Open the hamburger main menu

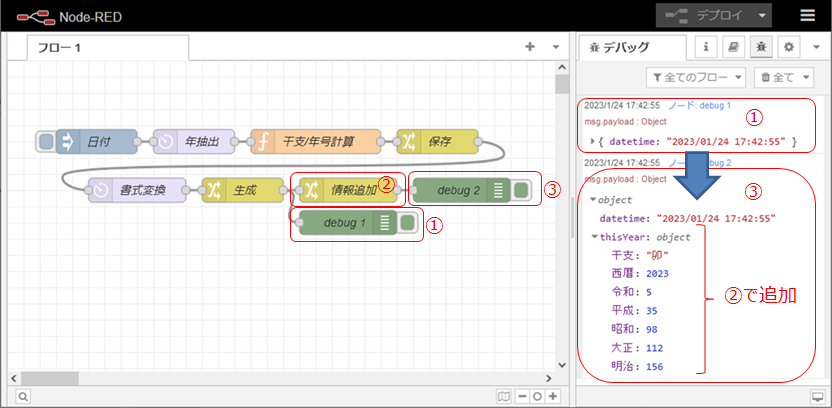click(x=807, y=16)
